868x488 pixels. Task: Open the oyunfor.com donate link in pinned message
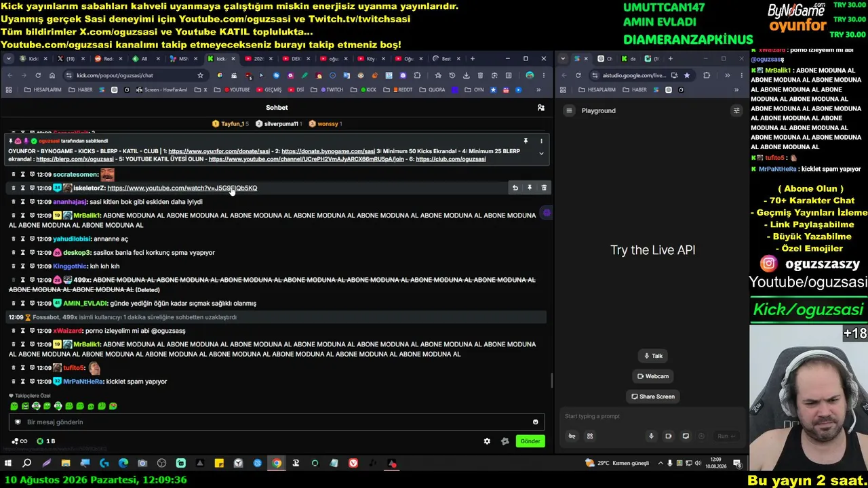coord(220,151)
